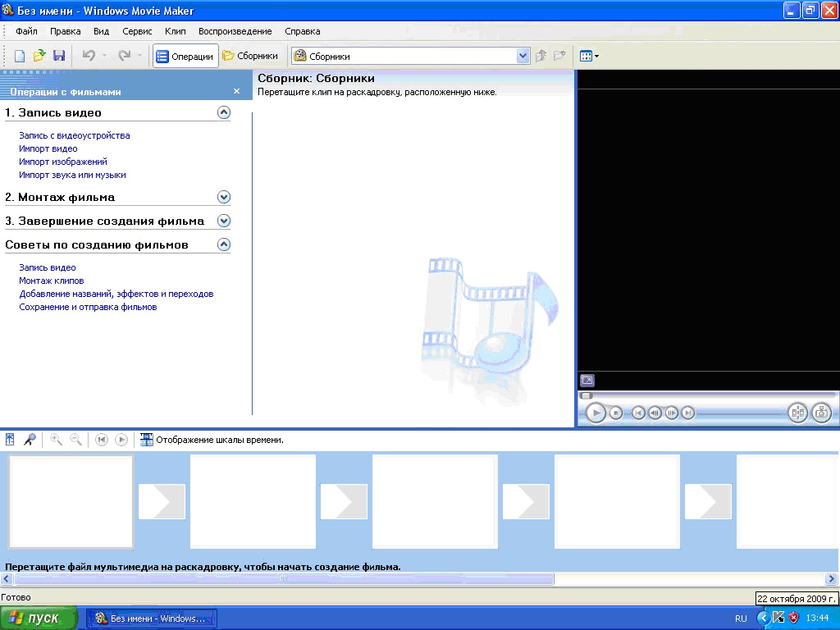Screen dimensions: 840x630
Task: Rewind storyboard button
Action: 101,440
